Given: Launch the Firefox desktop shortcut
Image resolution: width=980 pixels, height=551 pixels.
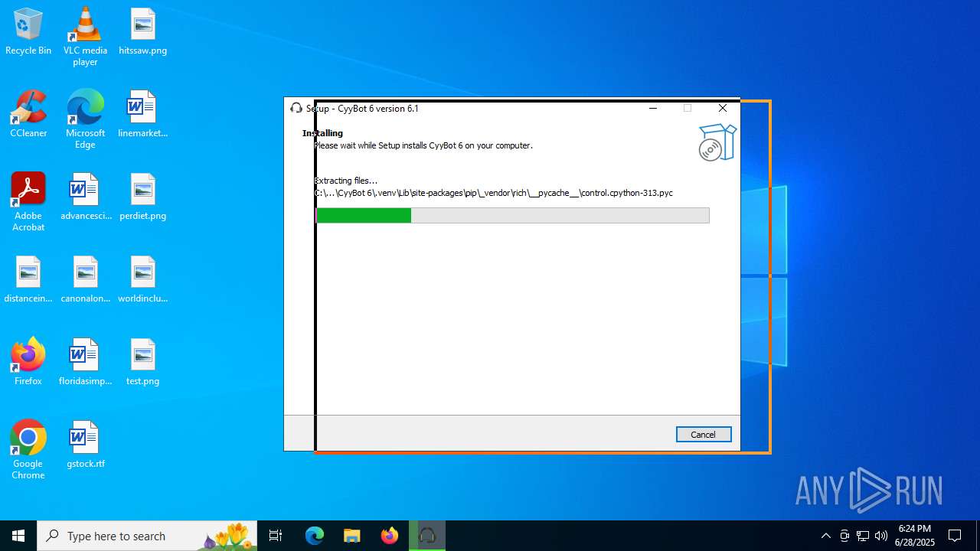Looking at the screenshot, I should [x=28, y=362].
